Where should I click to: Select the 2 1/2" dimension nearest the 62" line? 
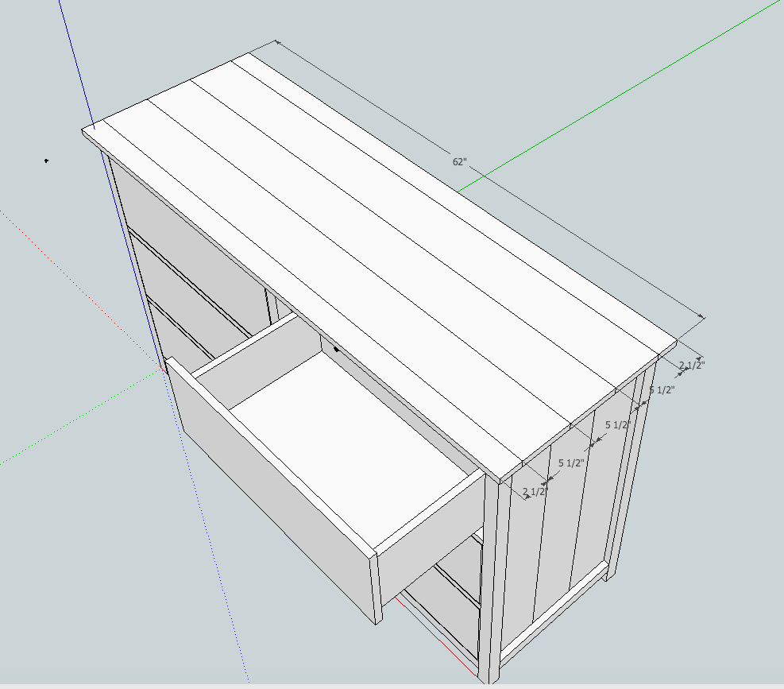point(692,366)
